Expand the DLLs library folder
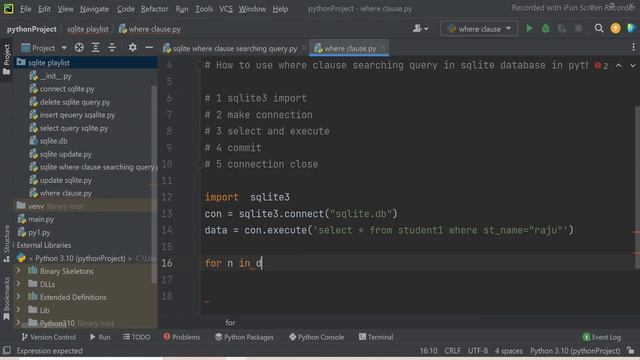 coord(18,284)
